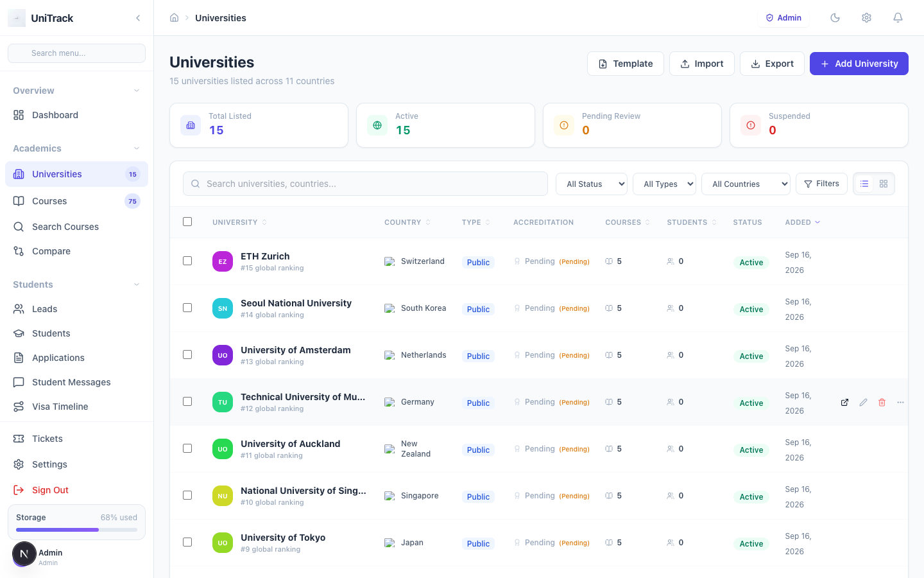Open Courses in the sidebar

pos(76,201)
